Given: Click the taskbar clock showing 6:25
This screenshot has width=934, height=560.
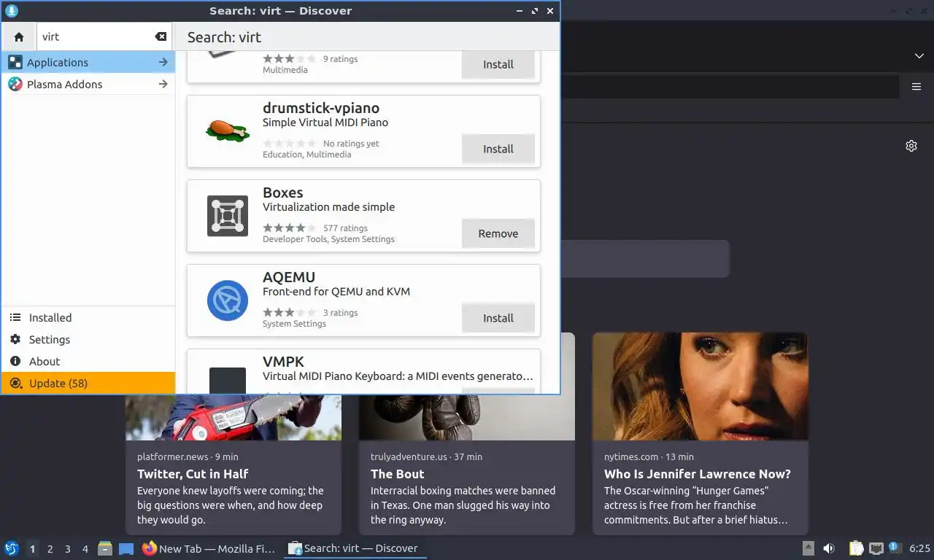Looking at the screenshot, I should click(x=919, y=548).
